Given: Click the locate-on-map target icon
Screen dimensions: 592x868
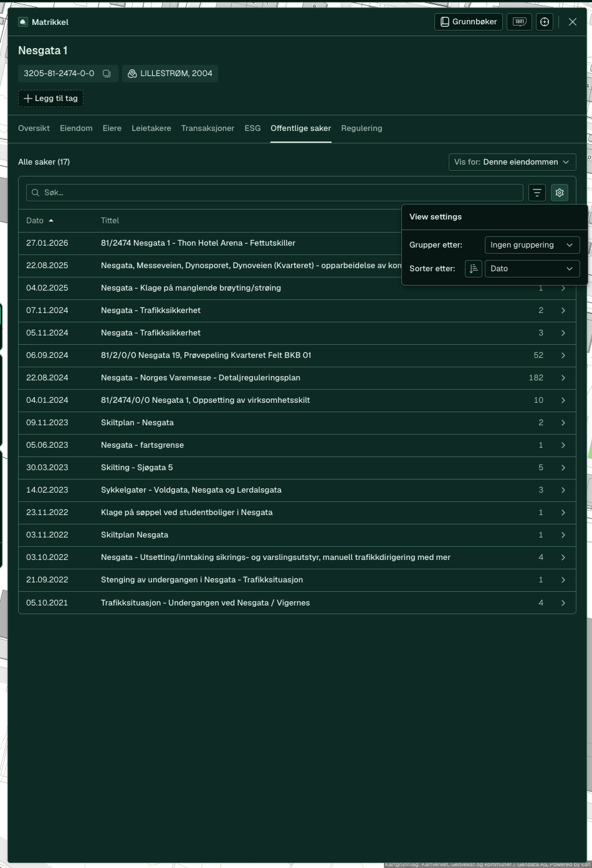Looking at the screenshot, I should [x=545, y=22].
